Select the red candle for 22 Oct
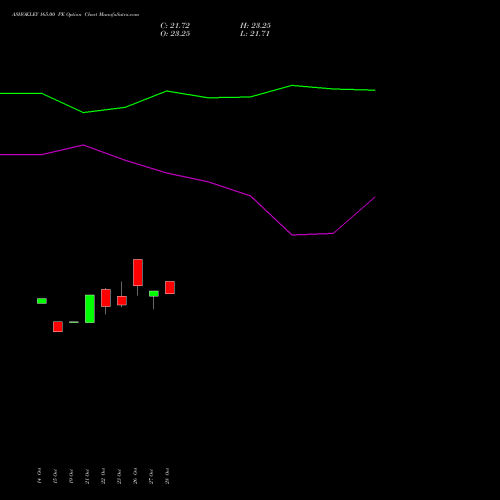 [x=106, y=298]
